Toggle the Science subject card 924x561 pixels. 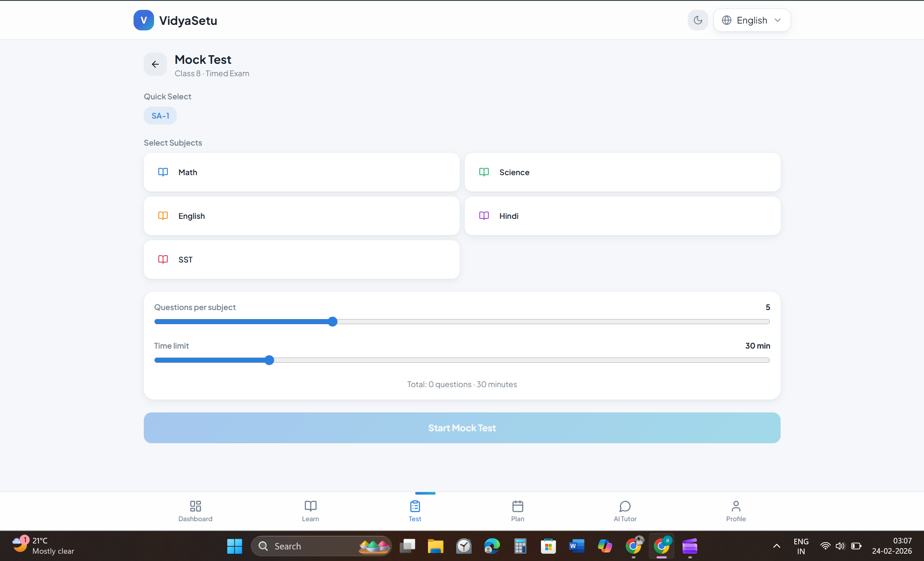tap(622, 172)
